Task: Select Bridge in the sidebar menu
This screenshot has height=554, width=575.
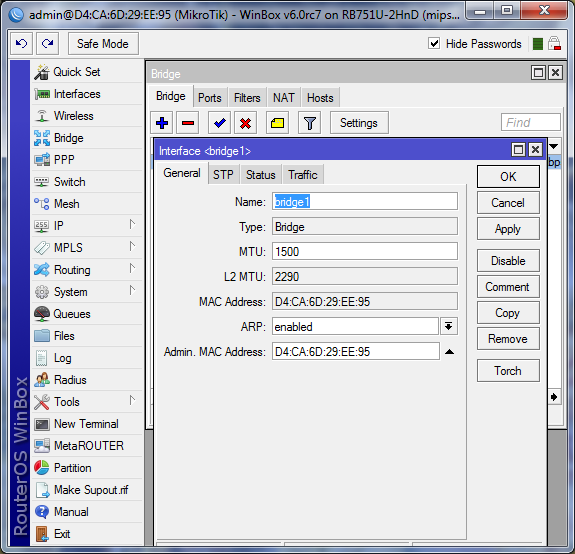Action: [x=87, y=138]
